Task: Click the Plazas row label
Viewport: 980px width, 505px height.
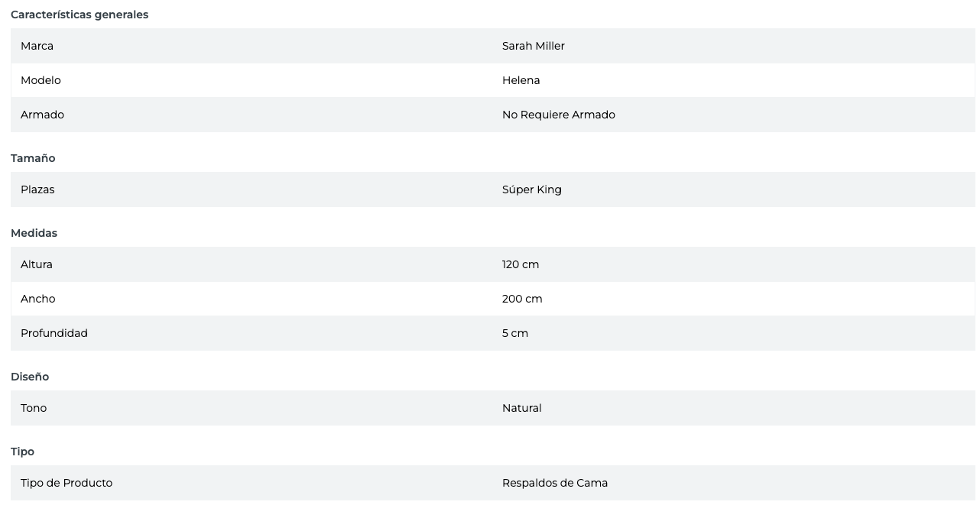Action: (37, 189)
